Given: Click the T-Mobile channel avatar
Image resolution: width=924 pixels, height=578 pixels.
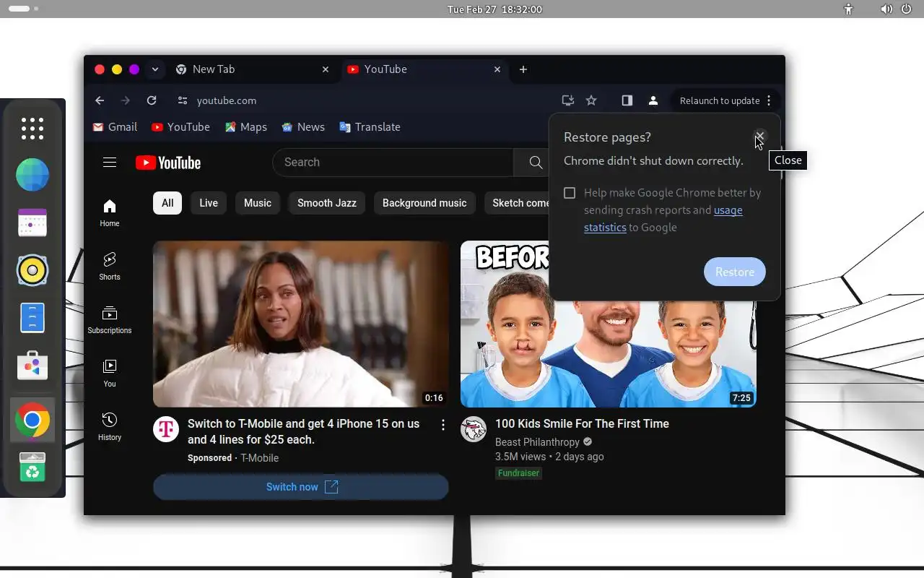Looking at the screenshot, I should coord(166,429).
